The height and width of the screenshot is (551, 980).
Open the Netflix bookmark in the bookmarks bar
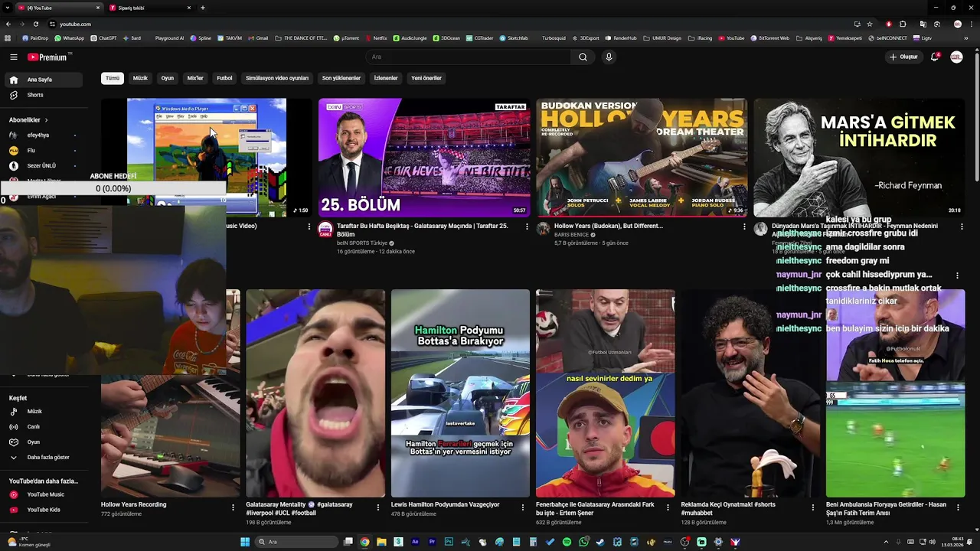point(376,37)
